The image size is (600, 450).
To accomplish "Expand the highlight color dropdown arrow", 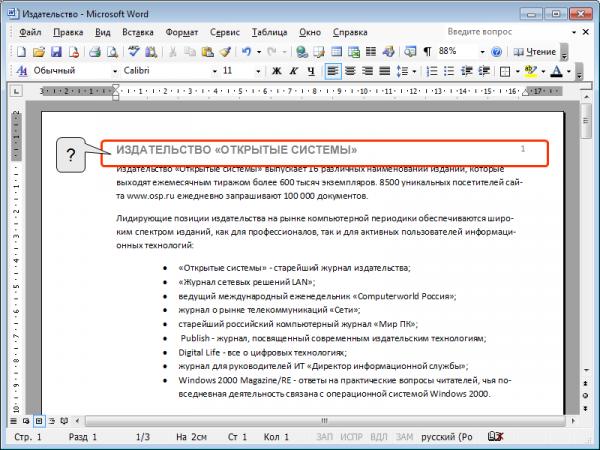I will pos(543,71).
